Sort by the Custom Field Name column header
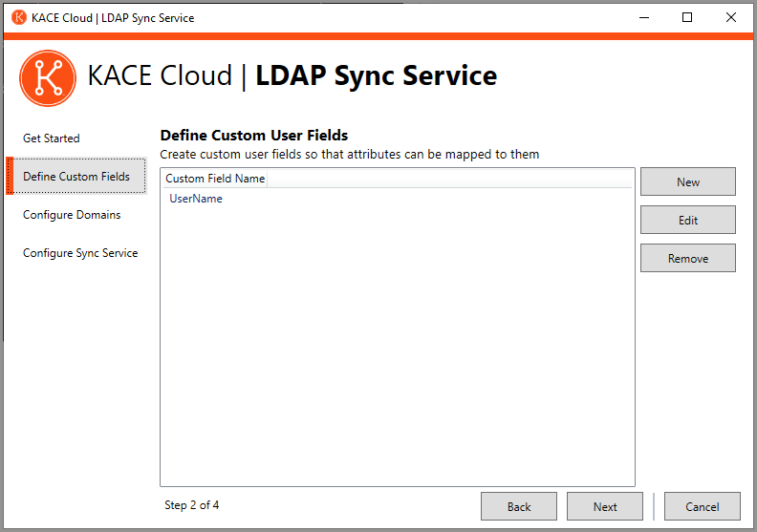 pyautogui.click(x=215, y=179)
